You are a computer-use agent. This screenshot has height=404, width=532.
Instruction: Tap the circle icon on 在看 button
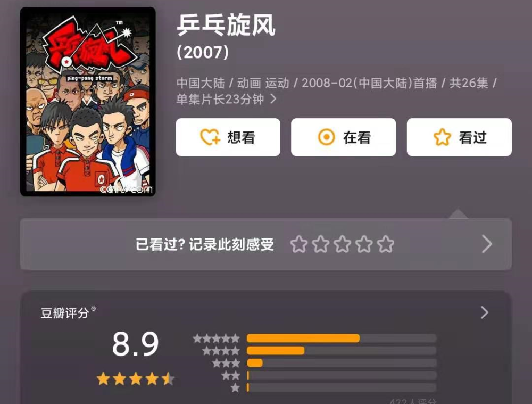[x=327, y=137]
